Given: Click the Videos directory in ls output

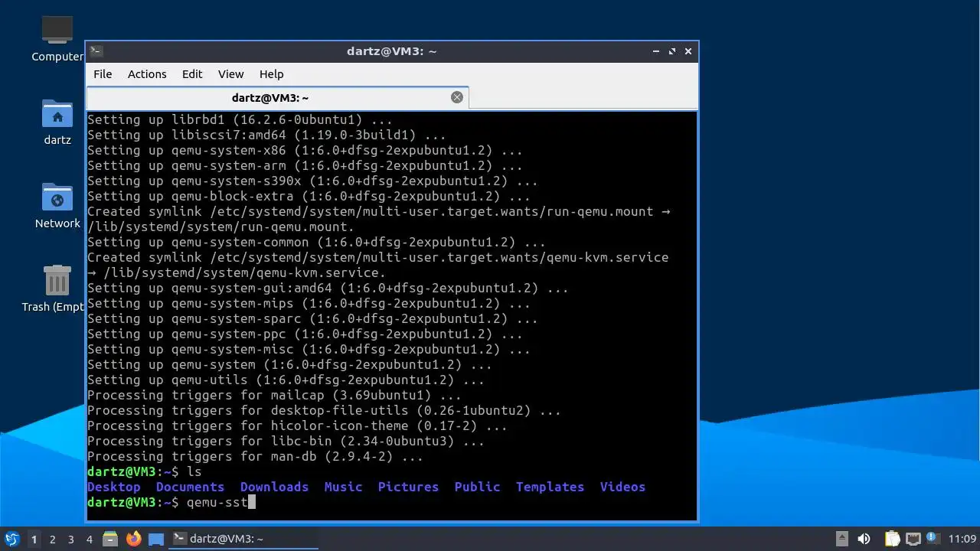Looking at the screenshot, I should (x=622, y=487).
